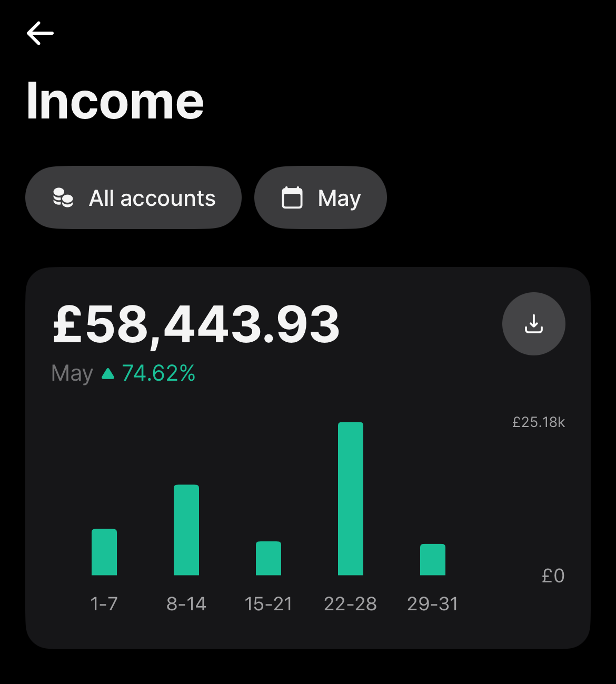Tap the calendar icon
The width and height of the screenshot is (616, 684).
coord(292,198)
